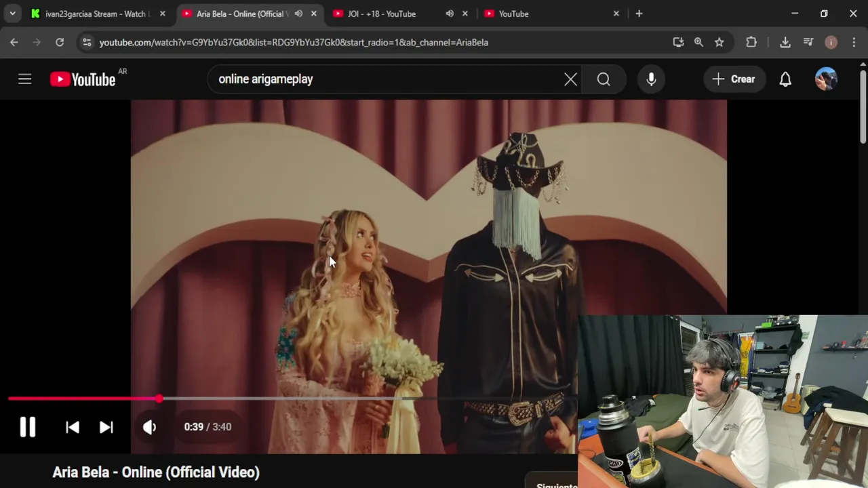Click the video title "Aria Bela - Online (Official Video)"
Image resolution: width=868 pixels, height=488 pixels.
pyautogui.click(x=156, y=472)
